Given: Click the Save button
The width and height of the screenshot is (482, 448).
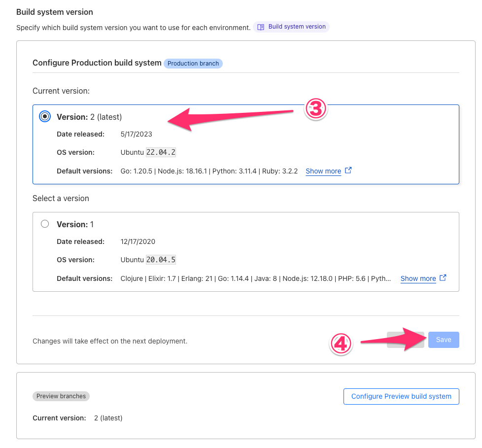Looking at the screenshot, I should pos(443,340).
